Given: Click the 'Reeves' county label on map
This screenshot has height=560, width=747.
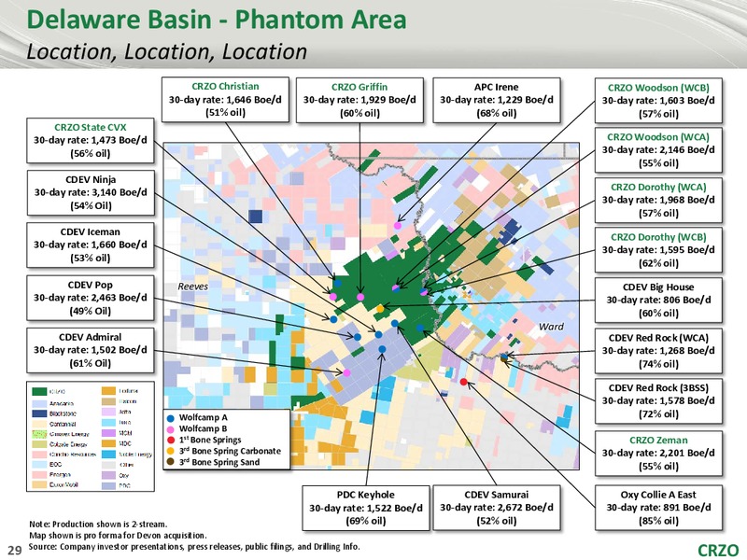Looking at the screenshot, I should [x=193, y=287].
